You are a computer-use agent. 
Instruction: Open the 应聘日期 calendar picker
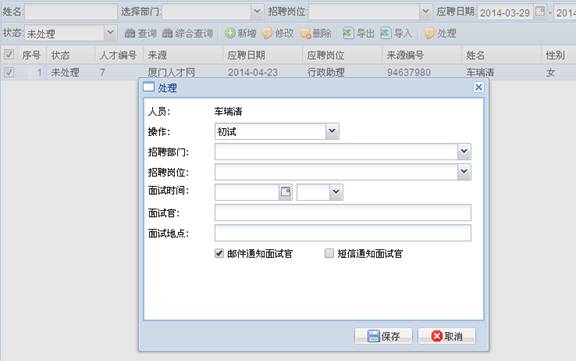tap(540, 12)
